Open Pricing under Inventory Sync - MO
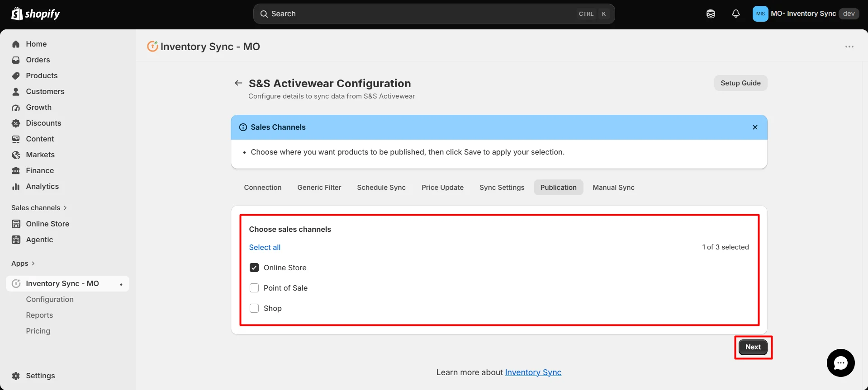The width and height of the screenshot is (868, 390). pos(38,331)
